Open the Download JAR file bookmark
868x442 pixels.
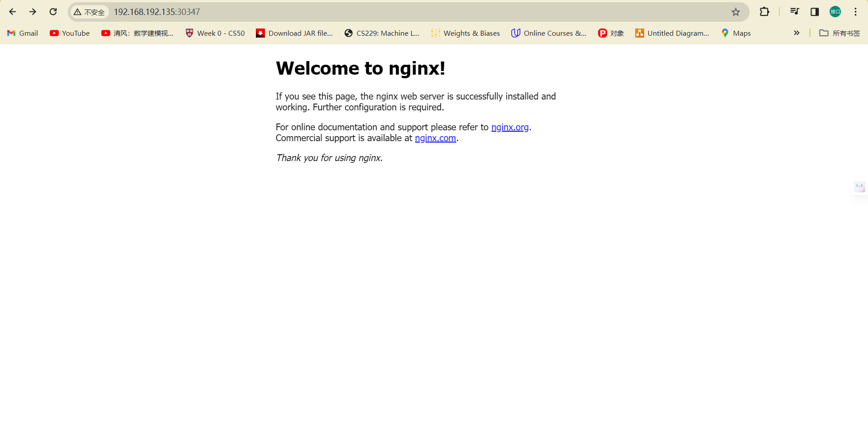point(294,33)
